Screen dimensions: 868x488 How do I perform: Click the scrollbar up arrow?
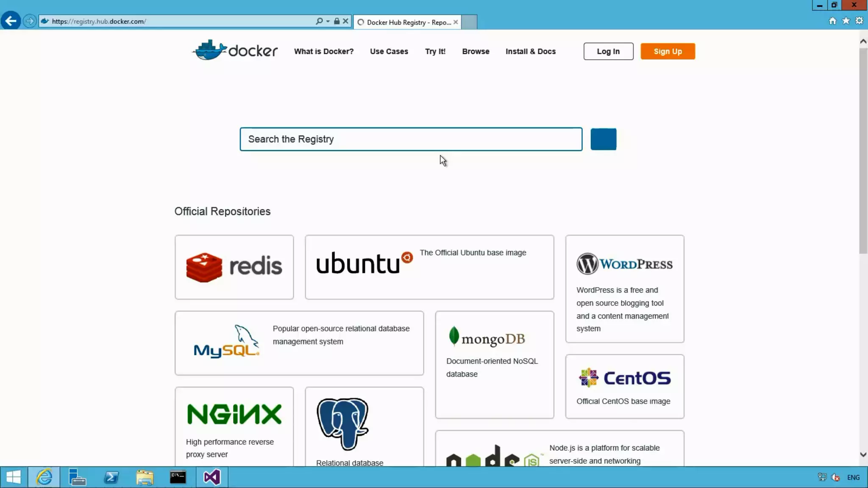pyautogui.click(x=863, y=41)
